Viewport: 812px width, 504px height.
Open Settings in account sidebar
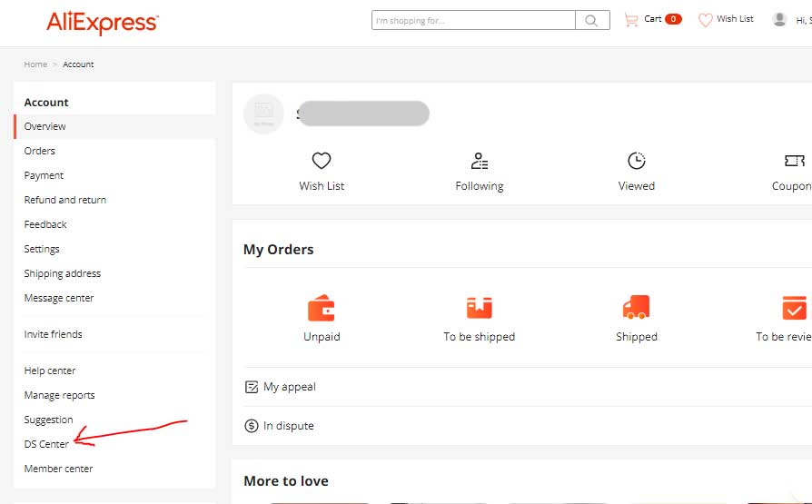[42, 249]
